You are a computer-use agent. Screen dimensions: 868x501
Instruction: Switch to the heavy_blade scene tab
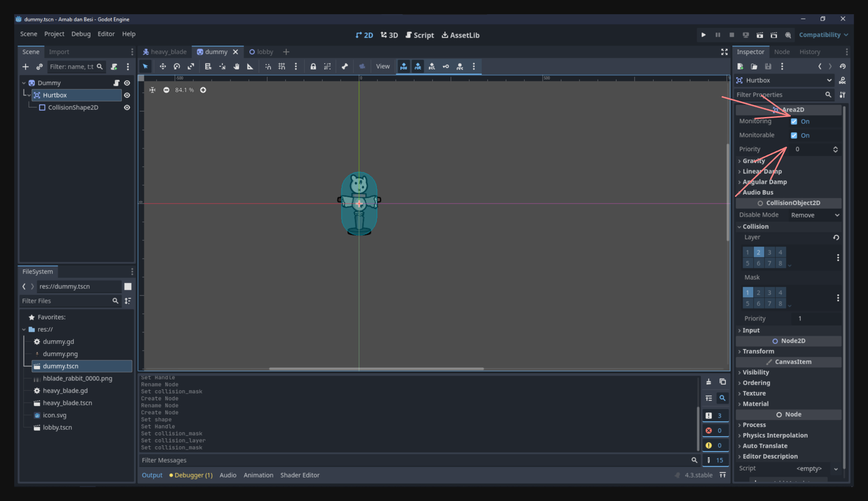click(164, 52)
